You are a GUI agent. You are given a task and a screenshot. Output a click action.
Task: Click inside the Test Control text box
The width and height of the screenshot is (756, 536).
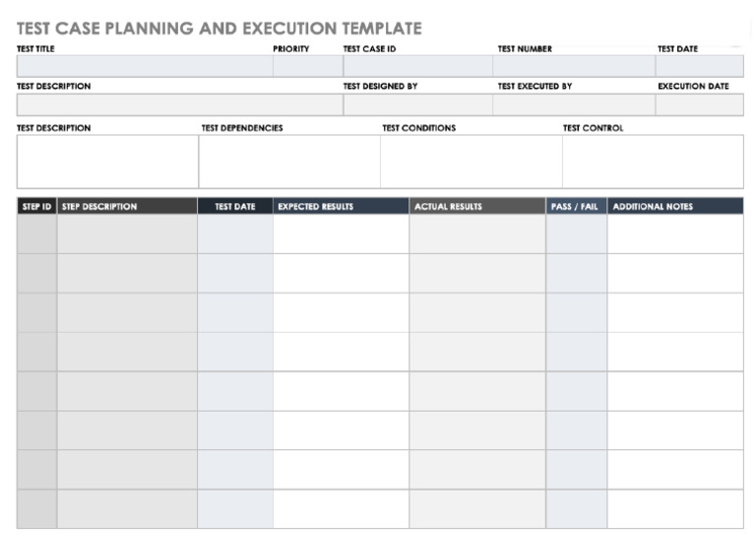pos(653,162)
